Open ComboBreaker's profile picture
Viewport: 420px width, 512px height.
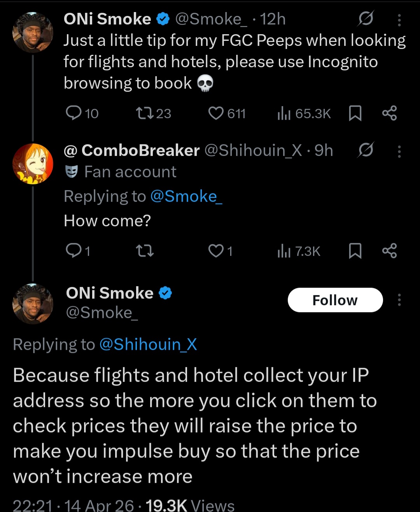pyautogui.click(x=33, y=163)
